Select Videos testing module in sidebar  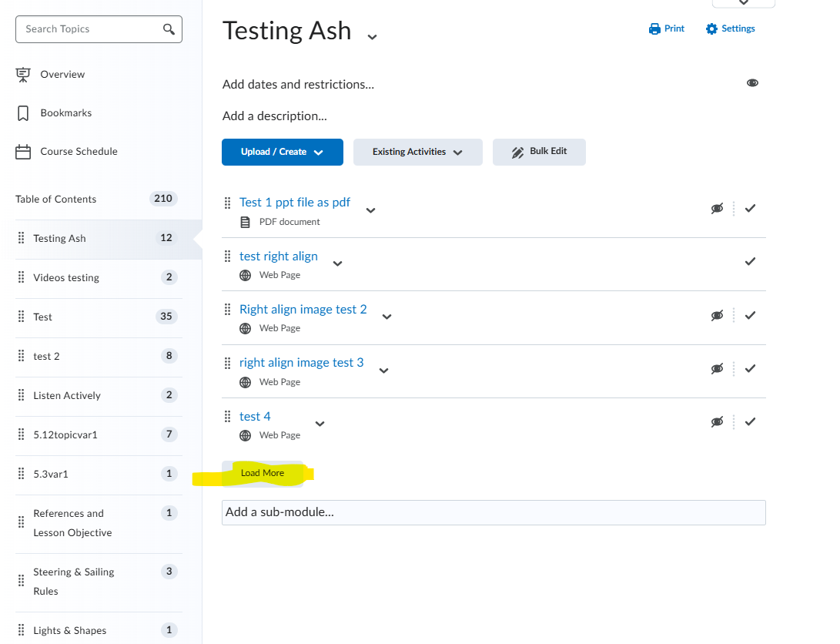[x=66, y=278]
